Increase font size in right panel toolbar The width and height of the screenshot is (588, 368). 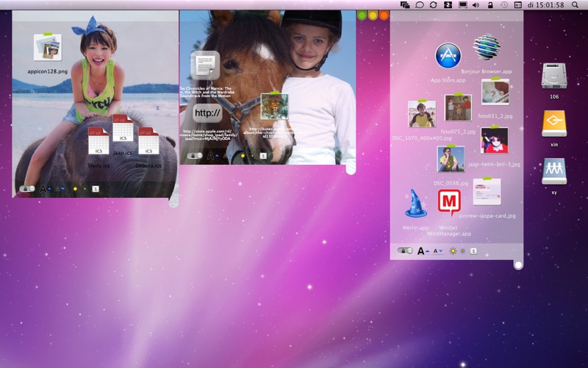coord(423,251)
